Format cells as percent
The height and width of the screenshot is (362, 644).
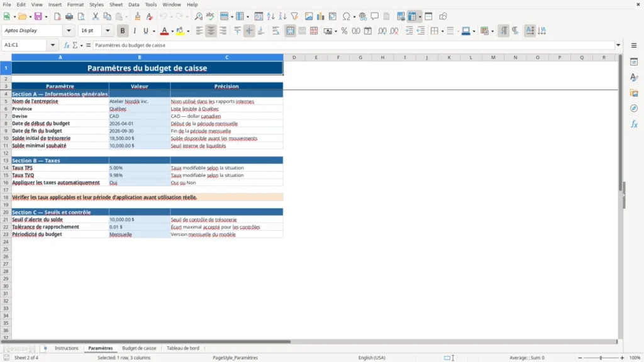click(x=344, y=31)
